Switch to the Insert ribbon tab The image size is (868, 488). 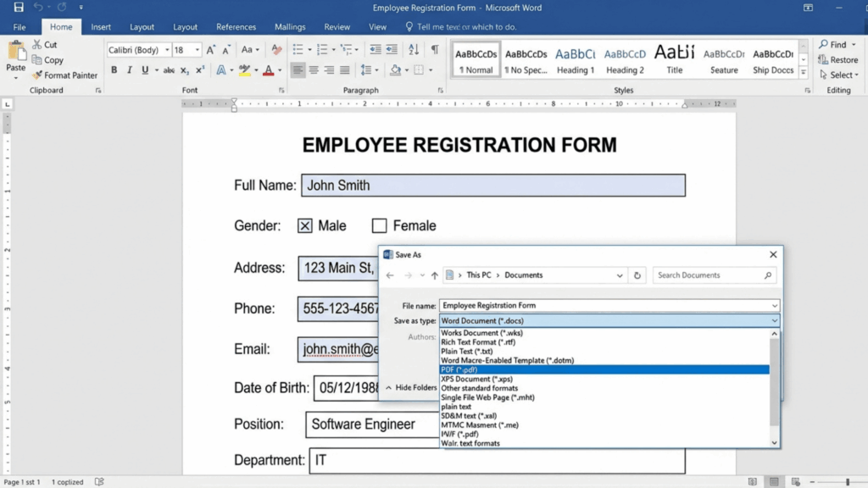(x=101, y=26)
